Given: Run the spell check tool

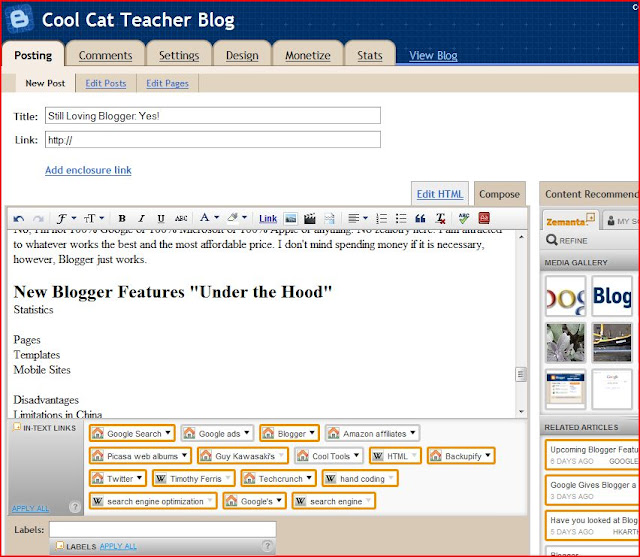Looking at the screenshot, I should pos(464,218).
